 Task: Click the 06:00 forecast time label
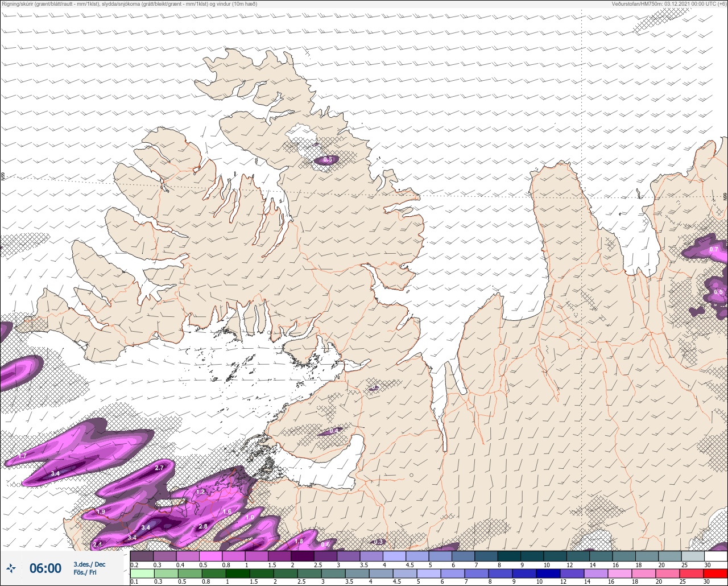(x=45, y=568)
